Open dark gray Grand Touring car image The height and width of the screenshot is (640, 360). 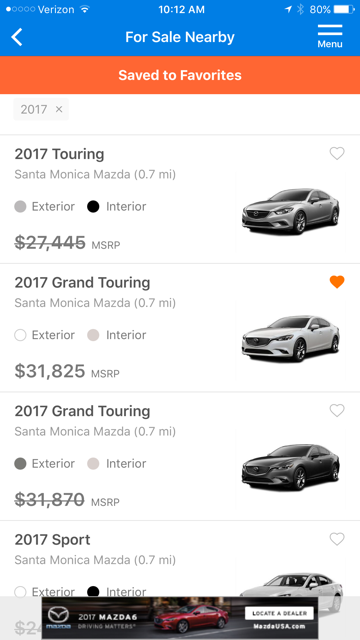click(290, 467)
